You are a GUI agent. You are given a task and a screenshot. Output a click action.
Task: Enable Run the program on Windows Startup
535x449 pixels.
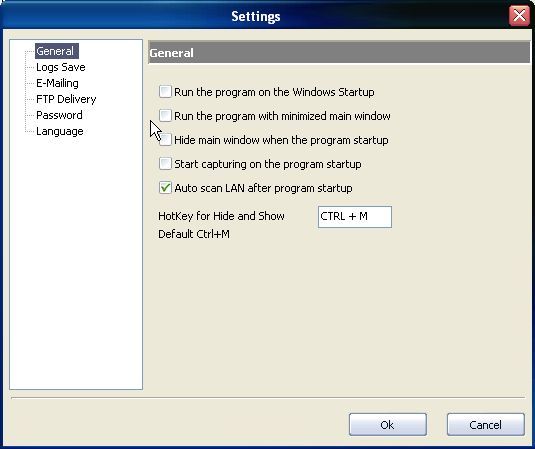(x=165, y=92)
